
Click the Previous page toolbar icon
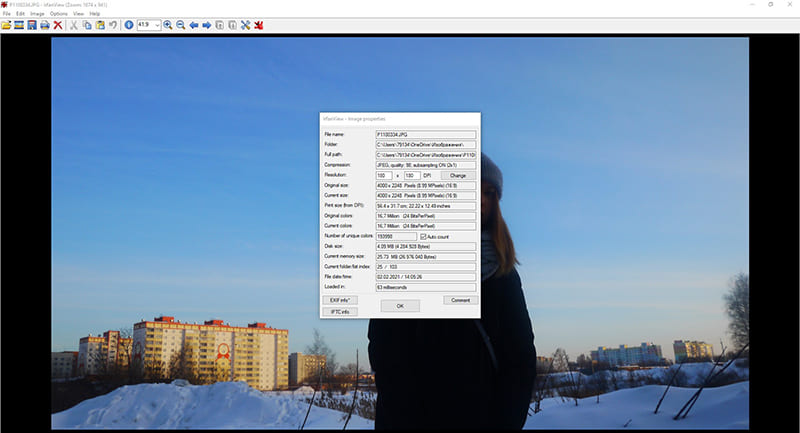(x=219, y=25)
